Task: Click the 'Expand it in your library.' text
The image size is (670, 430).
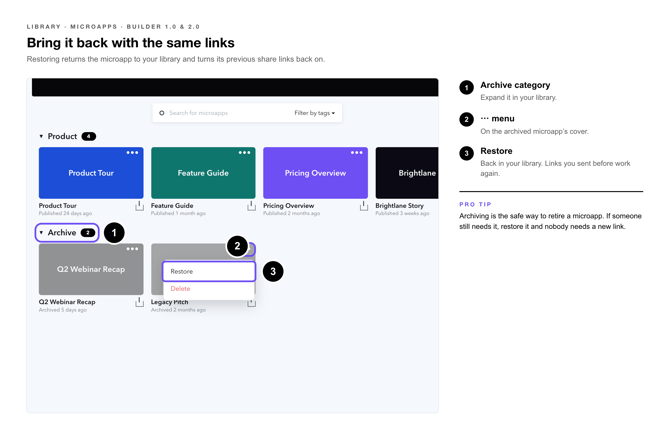Action: (518, 97)
